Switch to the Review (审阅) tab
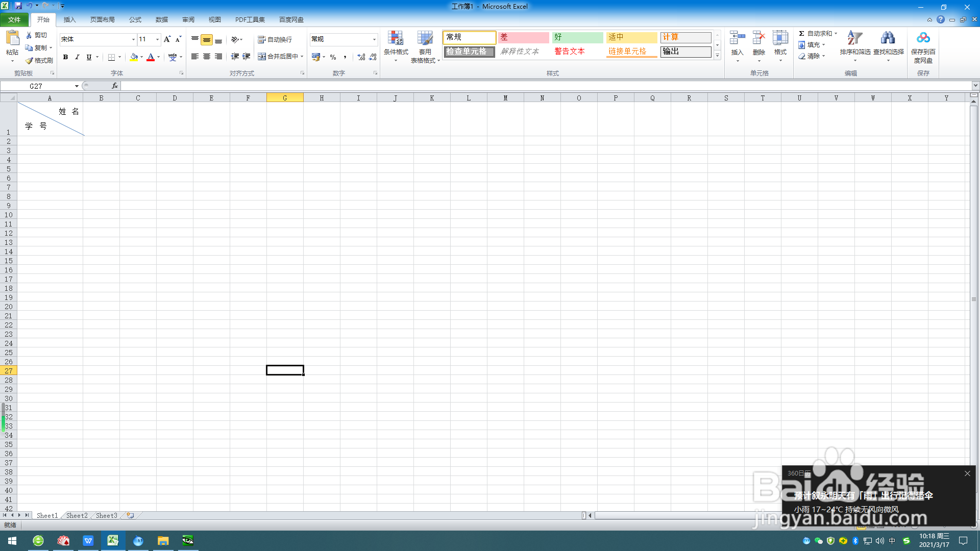Image resolution: width=980 pixels, height=551 pixels. click(x=188, y=20)
